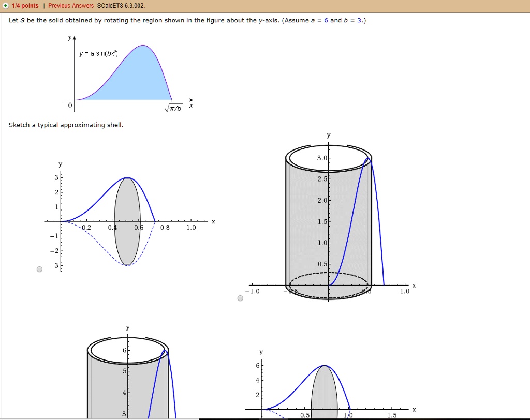Select the radio button for the cylinder shell with height 3.0
This screenshot has width=530, height=420.
click(x=240, y=298)
